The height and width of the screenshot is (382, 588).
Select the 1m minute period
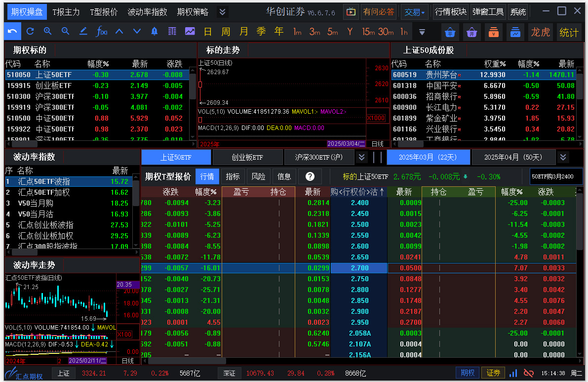297,32
